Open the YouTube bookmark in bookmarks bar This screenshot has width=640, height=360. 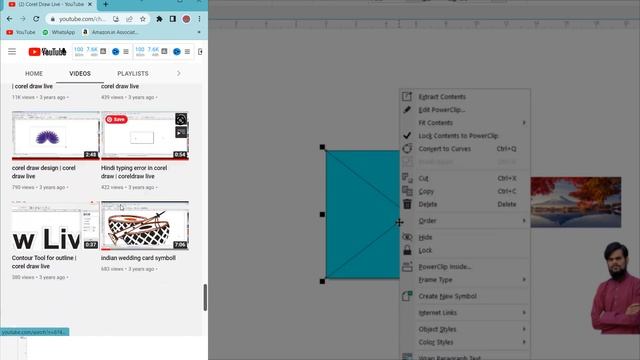pyautogui.click(x=21, y=32)
